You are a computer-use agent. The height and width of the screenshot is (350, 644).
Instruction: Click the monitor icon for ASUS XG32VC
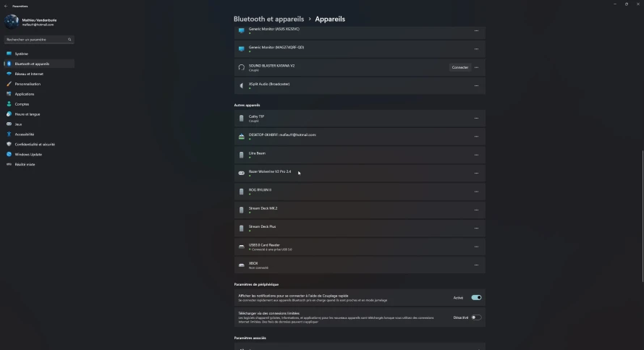coord(242,30)
